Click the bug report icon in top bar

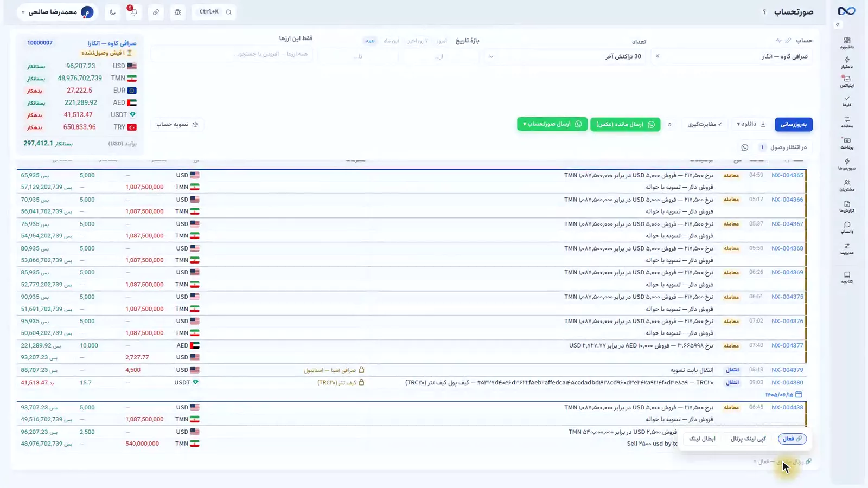177,12
